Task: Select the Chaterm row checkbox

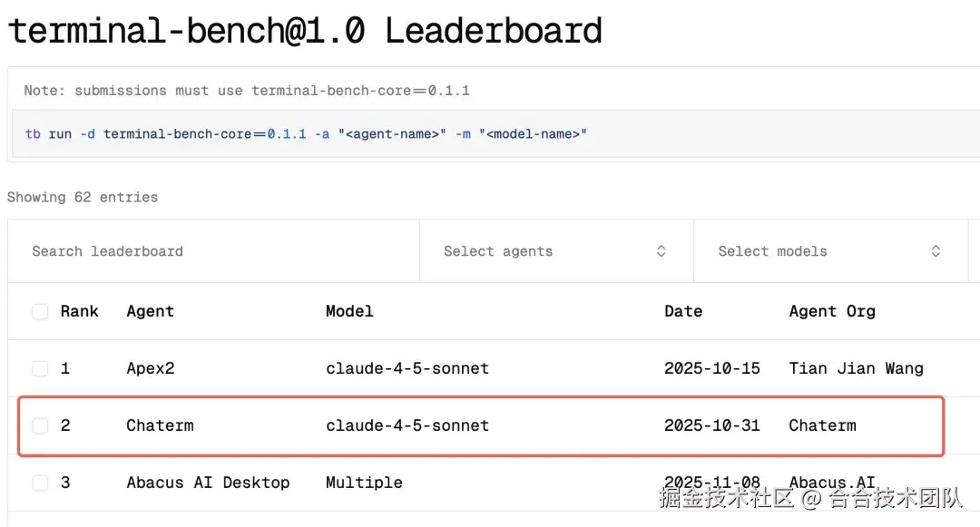Action: pos(40,425)
